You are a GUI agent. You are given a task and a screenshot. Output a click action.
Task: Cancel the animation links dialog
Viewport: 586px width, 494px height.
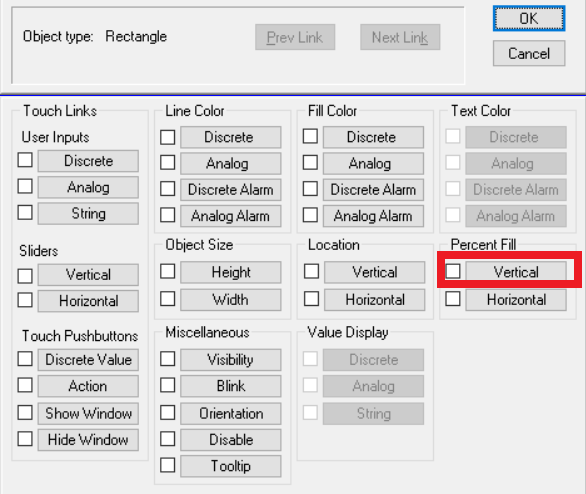[529, 53]
